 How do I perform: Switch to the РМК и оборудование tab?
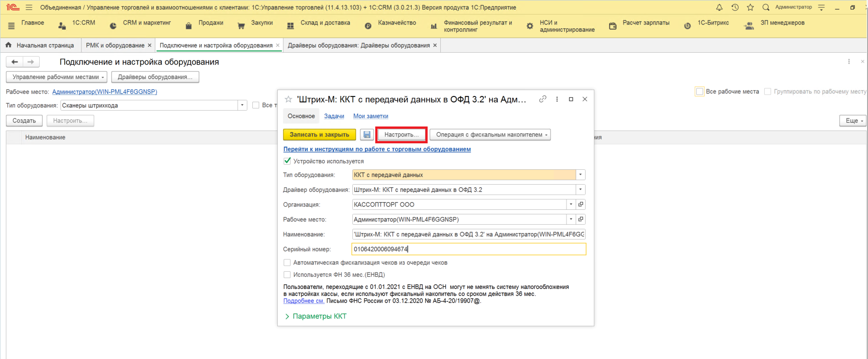115,46
